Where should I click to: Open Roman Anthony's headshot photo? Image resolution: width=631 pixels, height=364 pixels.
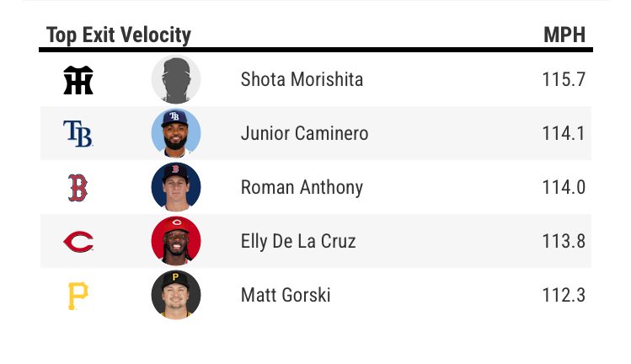pos(176,188)
